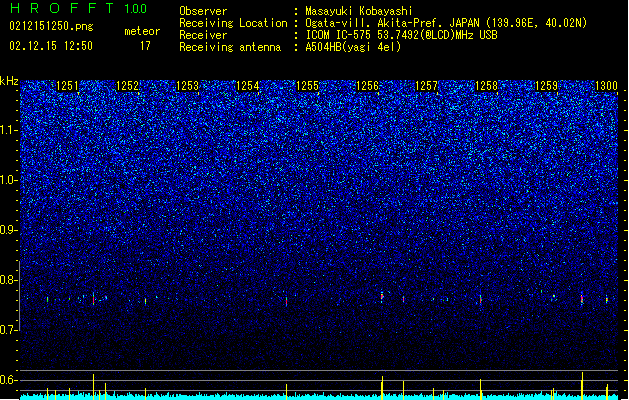
Task: Select antenna text A504HB(yagi 4el)
Action: click(353, 47)
